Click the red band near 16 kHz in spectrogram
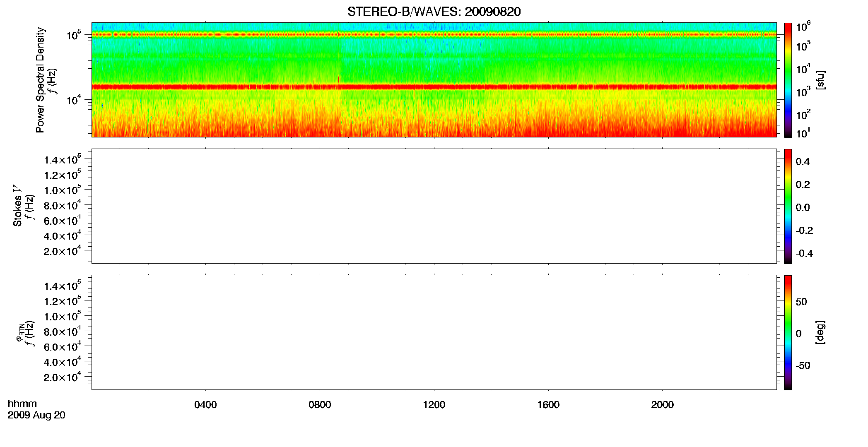This screenshot has height=447, width=868. (434, 87)
